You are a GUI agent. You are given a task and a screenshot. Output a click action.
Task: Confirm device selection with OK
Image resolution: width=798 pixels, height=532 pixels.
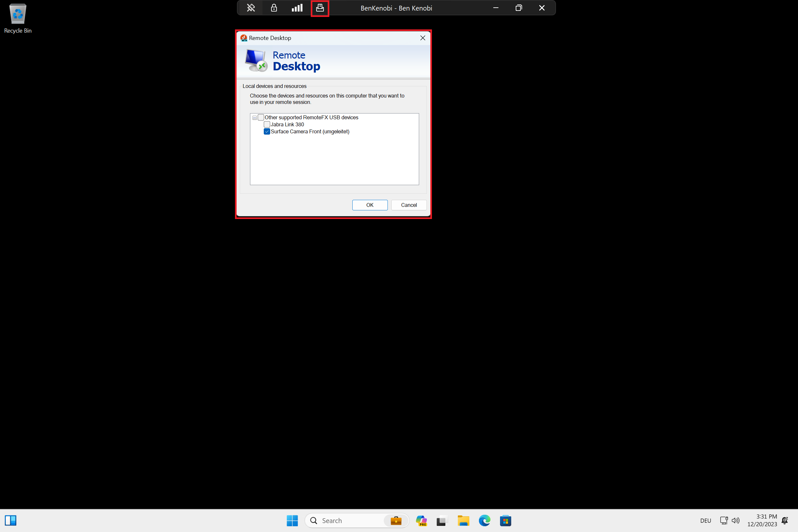coord(370,205)
